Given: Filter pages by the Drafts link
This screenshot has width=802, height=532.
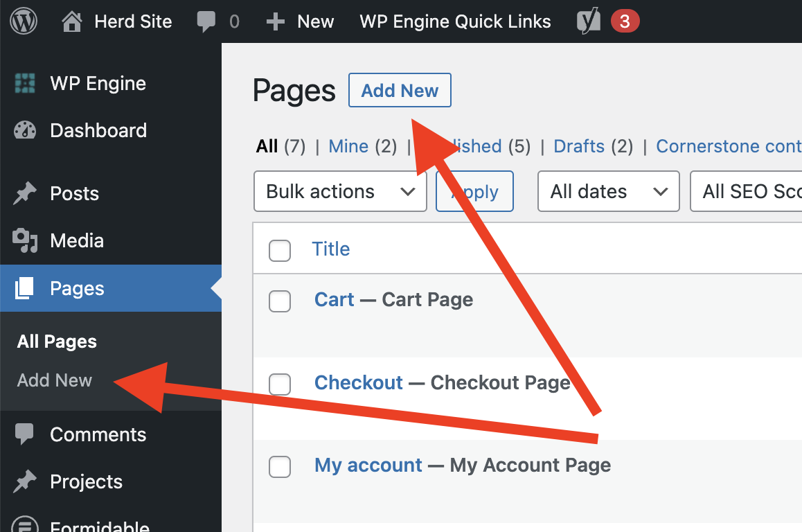Looking at the screenshot, I should [579, 146].
